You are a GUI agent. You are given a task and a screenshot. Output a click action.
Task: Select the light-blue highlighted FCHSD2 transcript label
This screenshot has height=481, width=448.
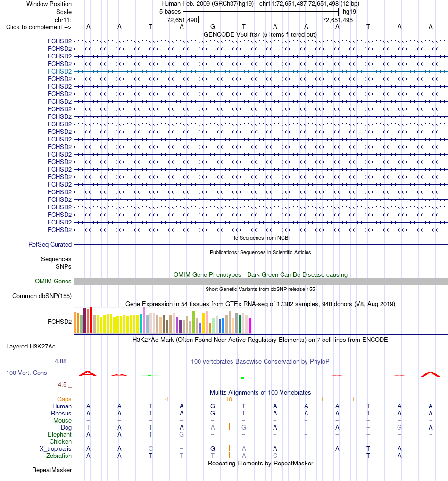tap(59, 71)
